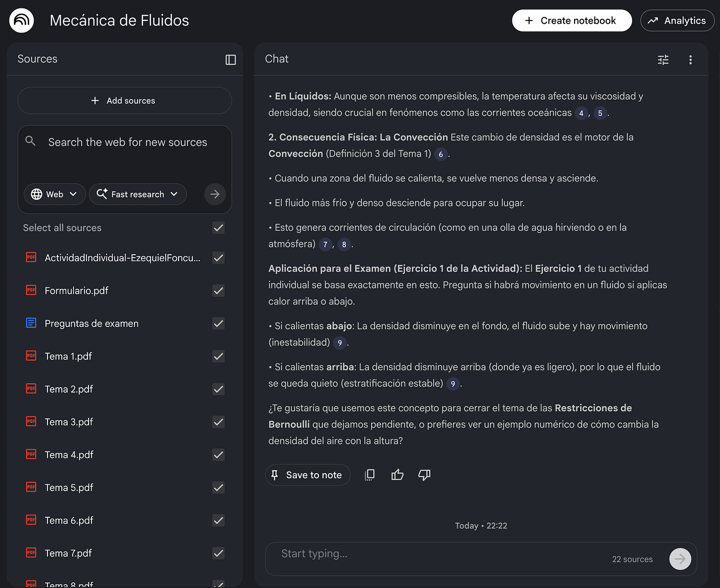Viewport: 720px width, 588px height.
Task: Save the response with Save to note
Action: (x=308, y=475)
